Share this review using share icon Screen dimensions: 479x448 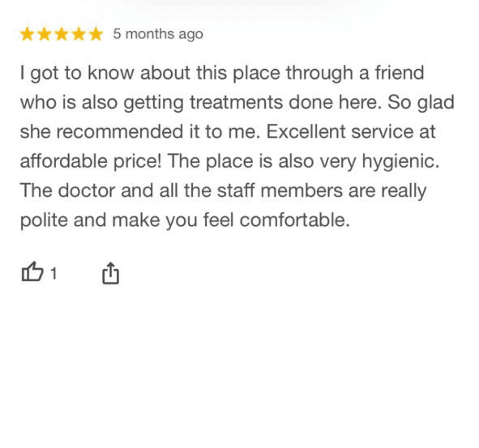point(110,274)
